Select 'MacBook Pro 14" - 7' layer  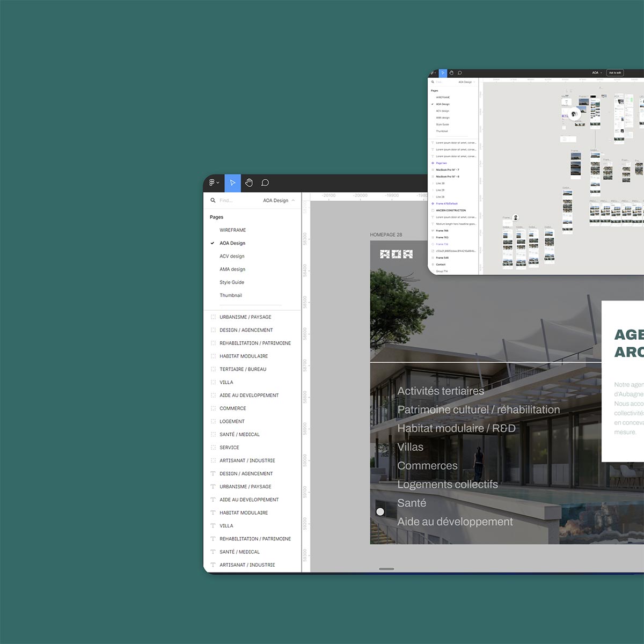point(448,170)
